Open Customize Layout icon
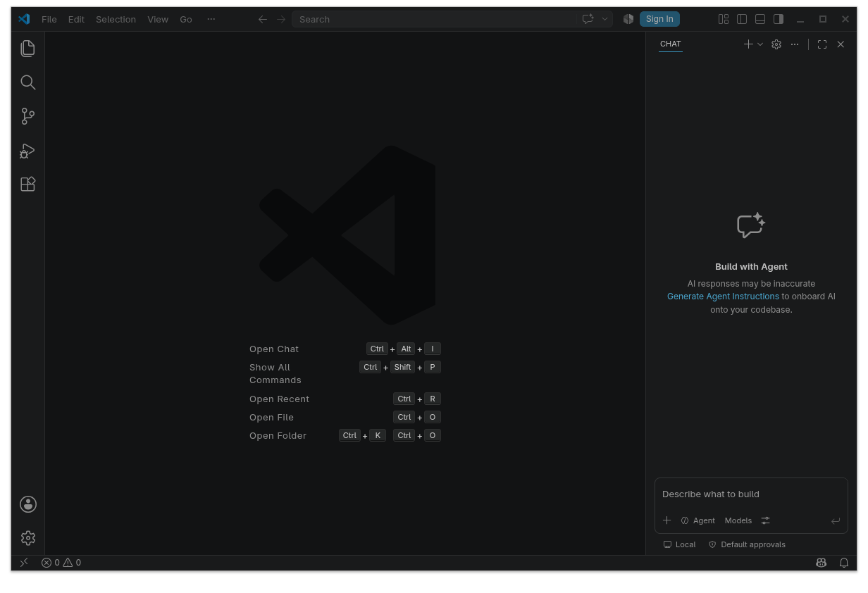The height and width of the screenshot is (593, 868). click(x=724, y=19)
